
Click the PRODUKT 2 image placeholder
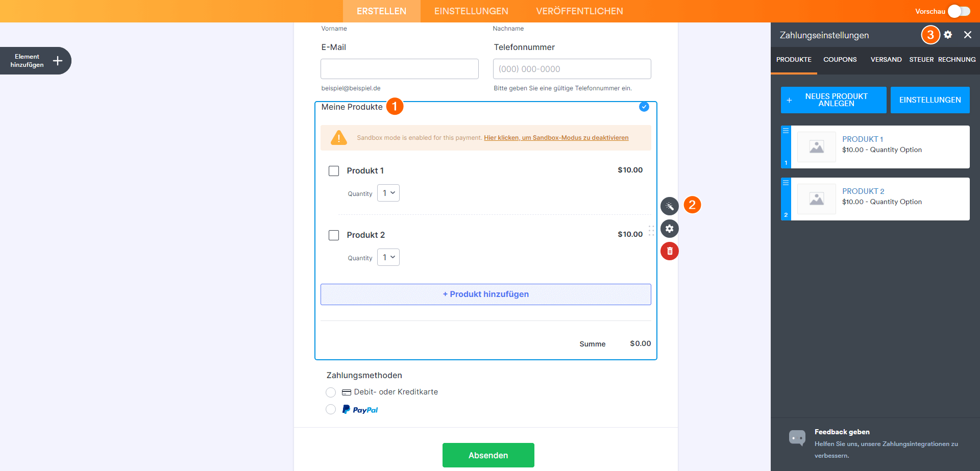pyautogui.click(x=816, y=199)
